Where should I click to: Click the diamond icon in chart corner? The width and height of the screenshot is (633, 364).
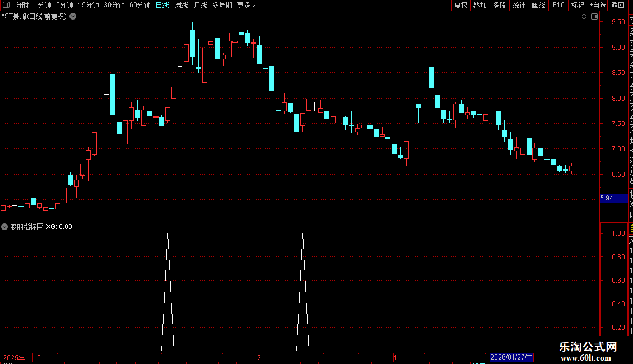point(584,17)
